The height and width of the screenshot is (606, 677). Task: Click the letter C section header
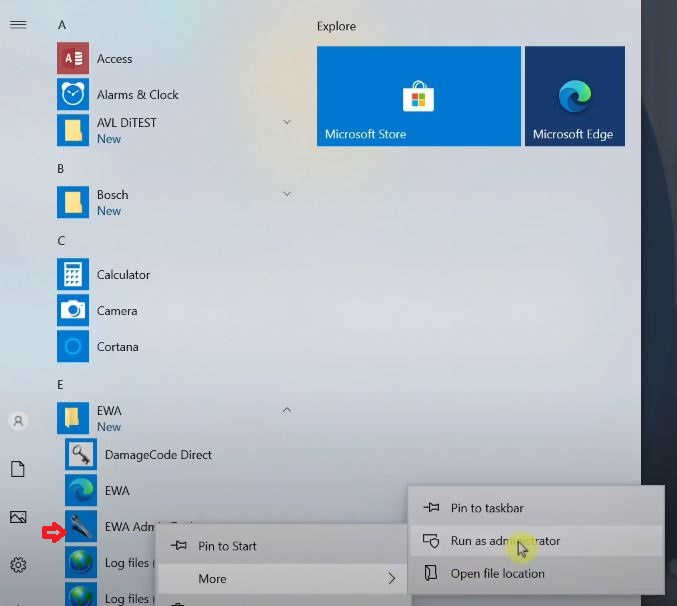tap(61, 241)
